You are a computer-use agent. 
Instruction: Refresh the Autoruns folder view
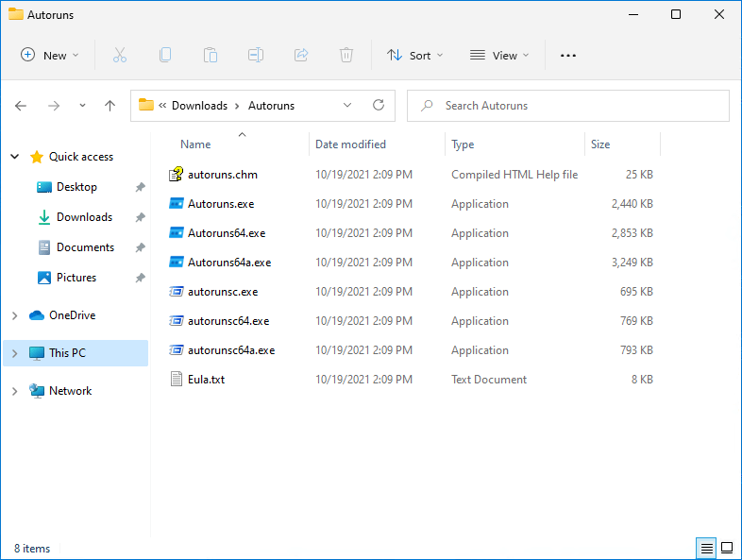click(x=379, y=105)
